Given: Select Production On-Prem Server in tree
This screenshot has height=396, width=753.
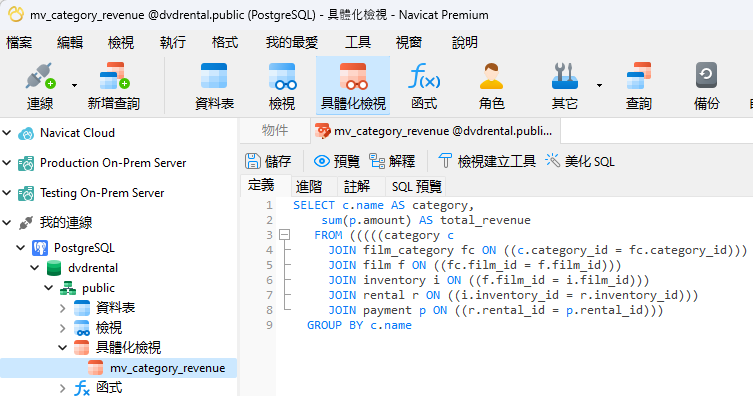Looking at the screenshot, I should pos(113,163).
